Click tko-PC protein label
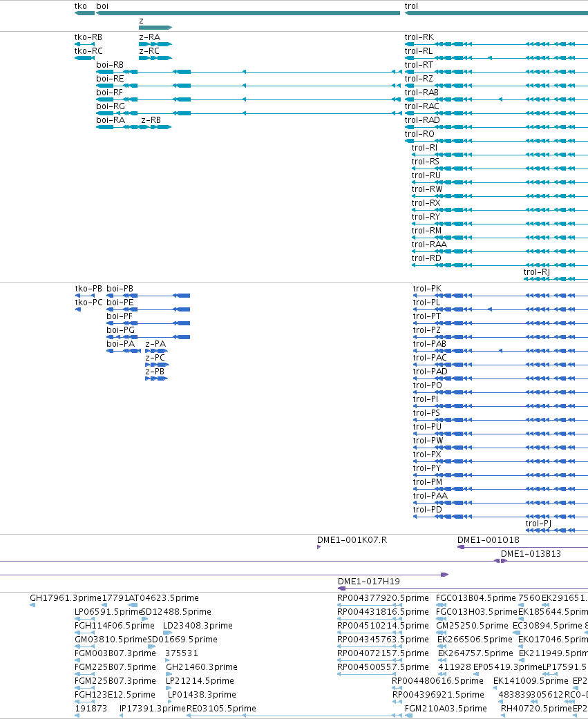588x719 pixels. 89,303
